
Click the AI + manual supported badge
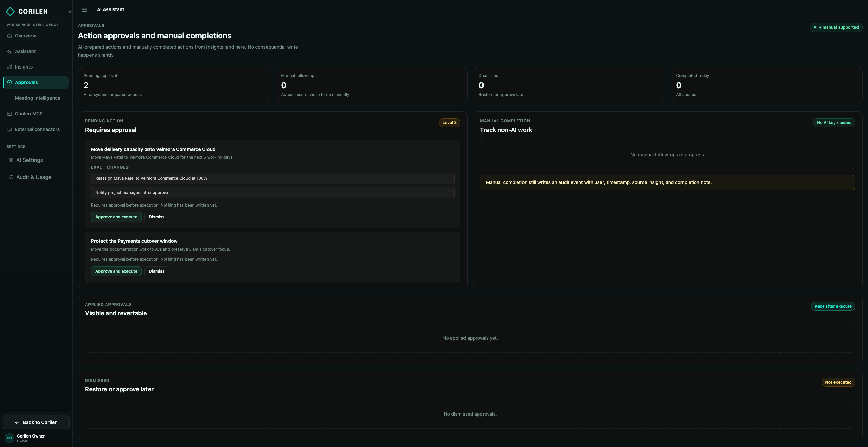836,27
